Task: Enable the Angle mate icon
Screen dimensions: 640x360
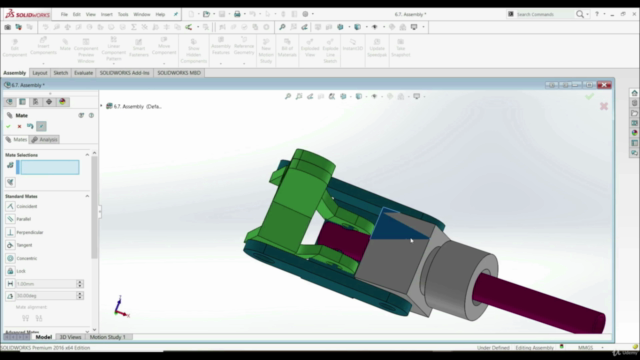Action: point(10,296)
